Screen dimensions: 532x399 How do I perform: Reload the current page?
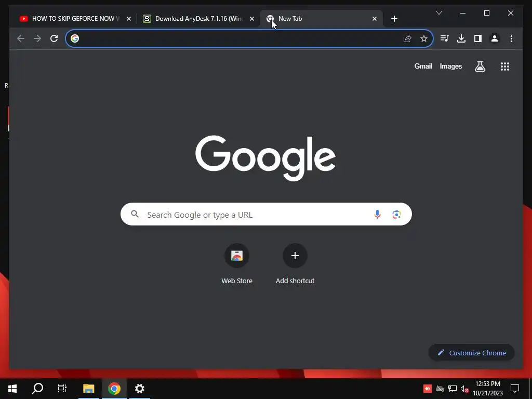tap(54, 38)
